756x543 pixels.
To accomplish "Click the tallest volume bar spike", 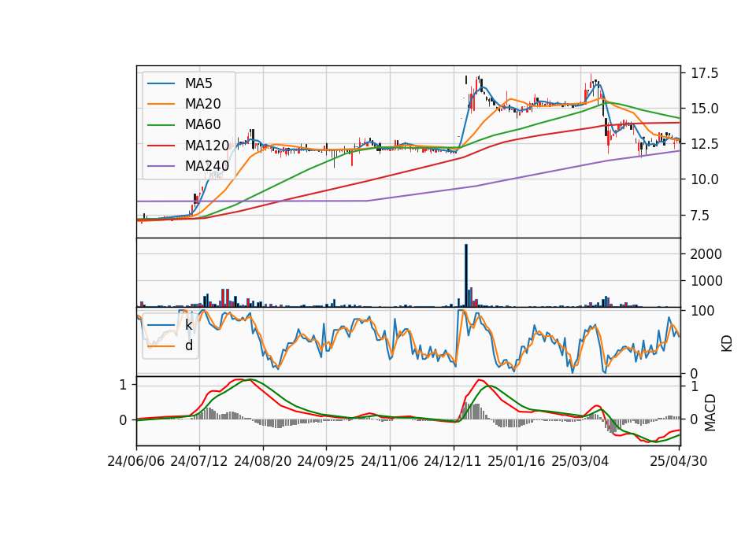I will coord(466,275).
